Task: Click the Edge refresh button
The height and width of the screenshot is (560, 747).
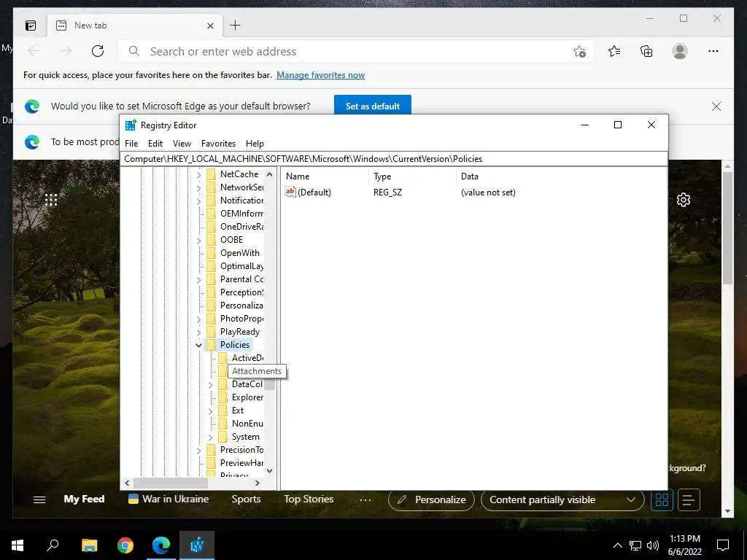Action: (x=98, y=51)
